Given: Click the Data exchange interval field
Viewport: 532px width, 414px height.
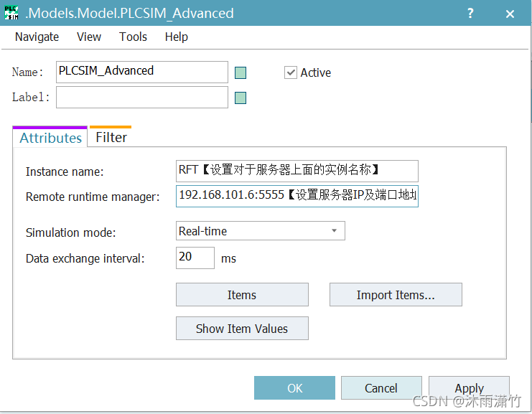Looking at the screenshot, I should (195, 258).
